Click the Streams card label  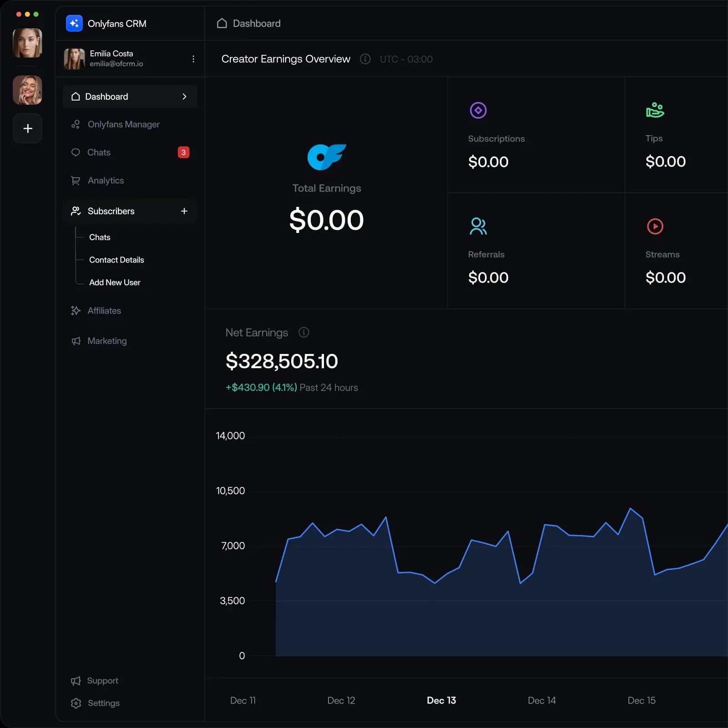[662, 254]
